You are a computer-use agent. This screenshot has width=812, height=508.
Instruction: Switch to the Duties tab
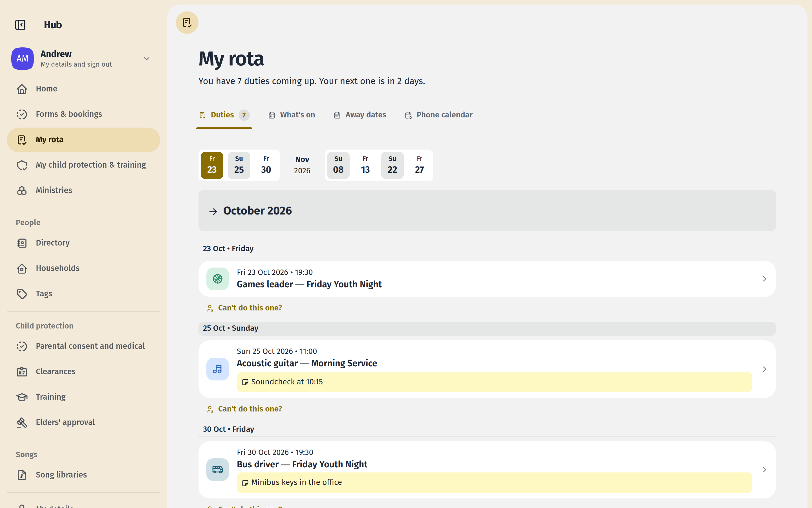pyautogui.click(x=224, y=115)
